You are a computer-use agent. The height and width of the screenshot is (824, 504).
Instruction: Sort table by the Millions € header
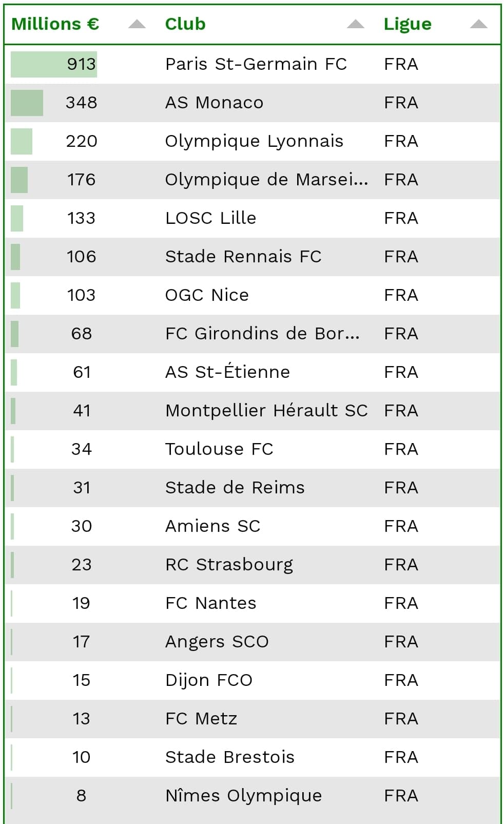55,24
